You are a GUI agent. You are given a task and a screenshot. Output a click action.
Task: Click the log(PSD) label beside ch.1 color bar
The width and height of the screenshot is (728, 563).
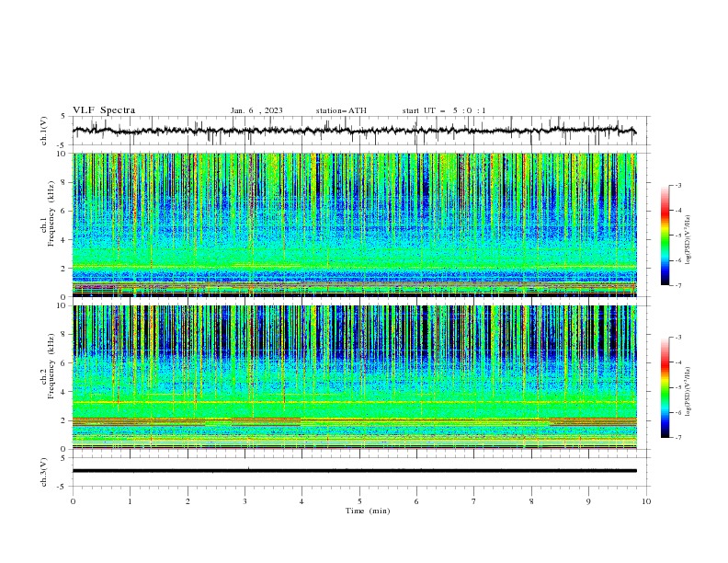(688, 240)
